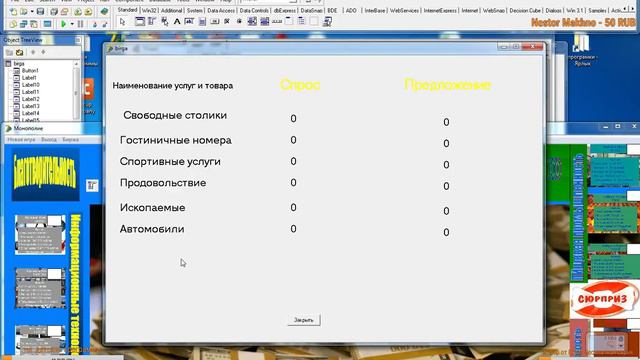The image size is (640, 360).
Task: Select Label1 in the Object TreeView
Action: (29, 78)
